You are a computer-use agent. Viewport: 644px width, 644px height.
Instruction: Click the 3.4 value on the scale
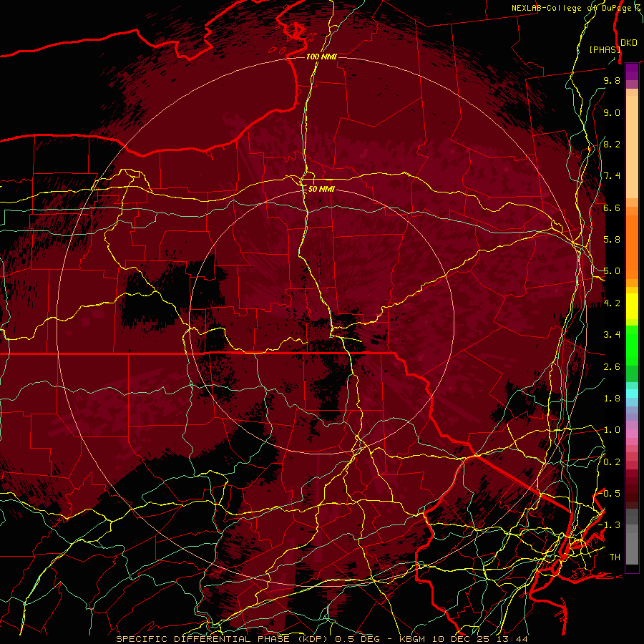[612, 335]
